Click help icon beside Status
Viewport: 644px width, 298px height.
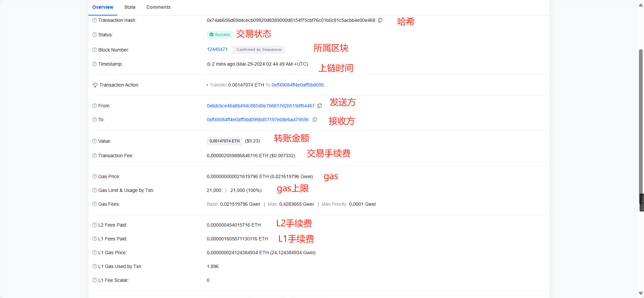click(94, 35)
